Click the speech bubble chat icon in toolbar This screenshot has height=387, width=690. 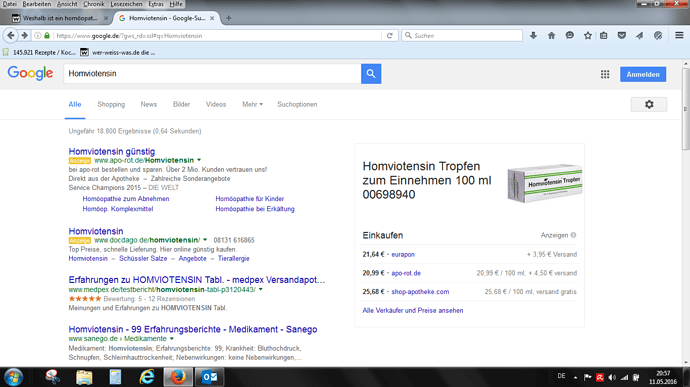[x=570, y=35]
